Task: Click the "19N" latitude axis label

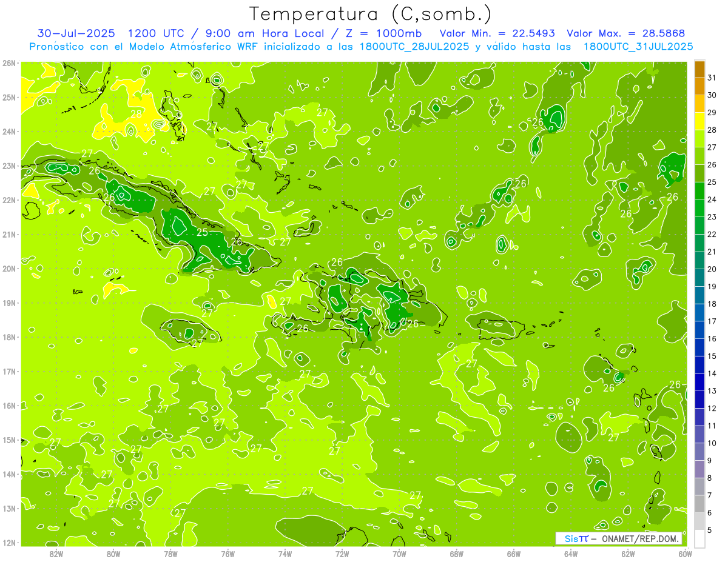Action: click(x=9, y=303)
